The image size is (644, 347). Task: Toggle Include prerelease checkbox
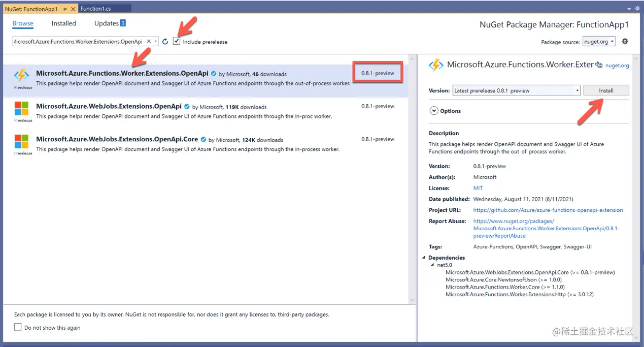177,41
